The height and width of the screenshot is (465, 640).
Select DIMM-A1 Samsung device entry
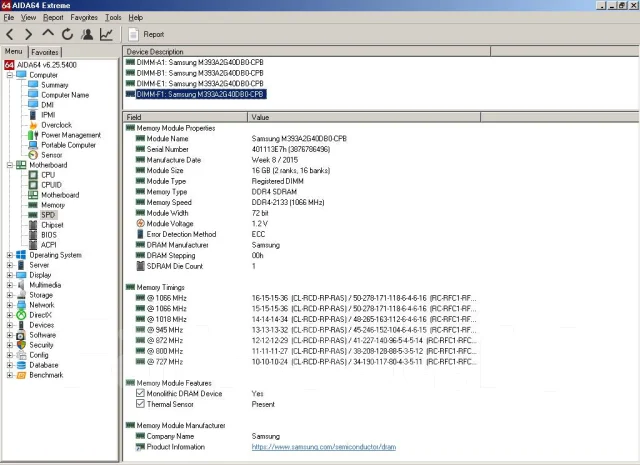click(200, 62)
